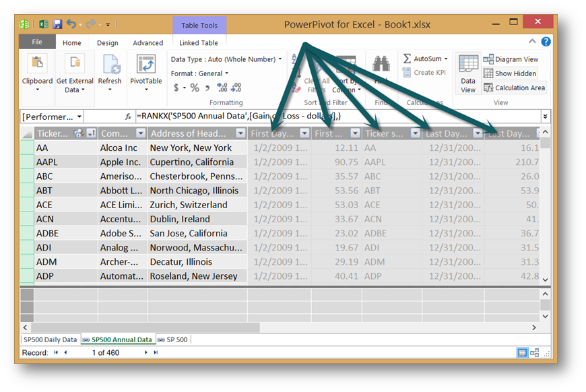Open Customize Quick Access Toolbar arrow
The width and height of the screenshot is (586, 392).
coord(108,25)
